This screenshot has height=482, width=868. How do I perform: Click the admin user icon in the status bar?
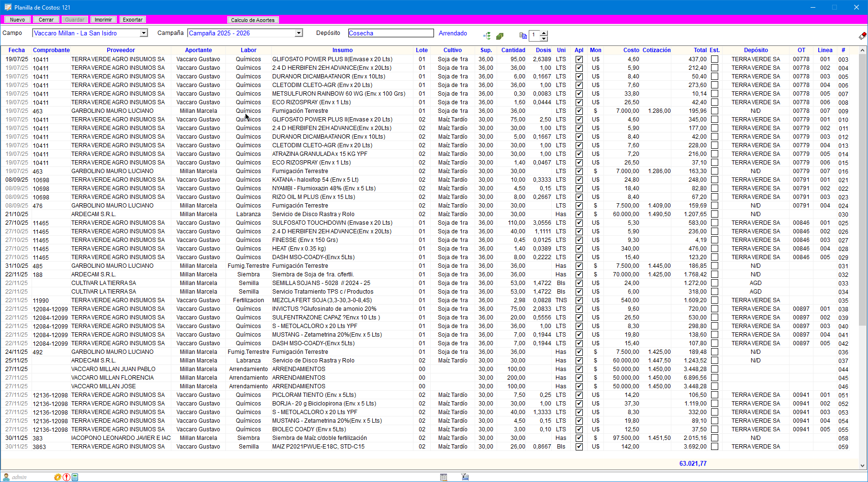point(6,477)
